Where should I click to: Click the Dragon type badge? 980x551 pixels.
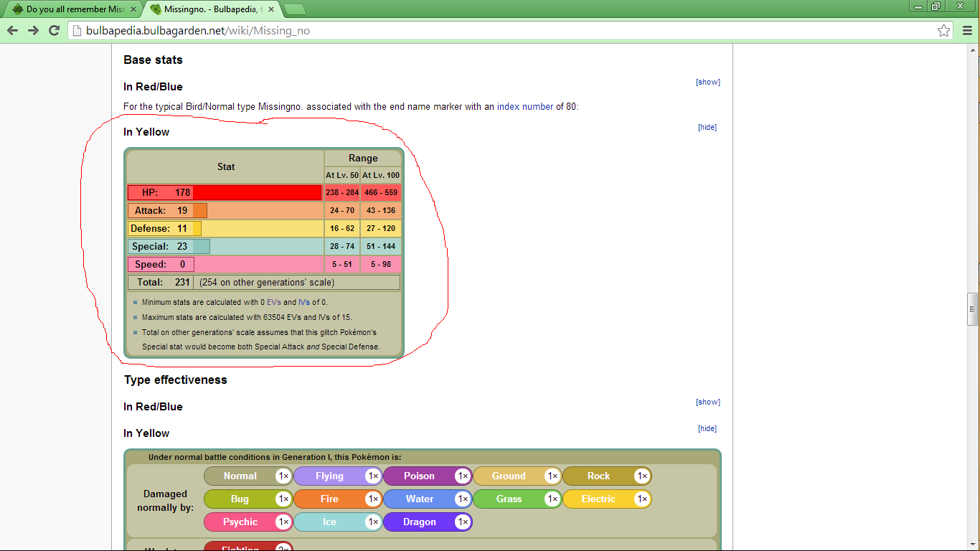(x=428, y=522)
